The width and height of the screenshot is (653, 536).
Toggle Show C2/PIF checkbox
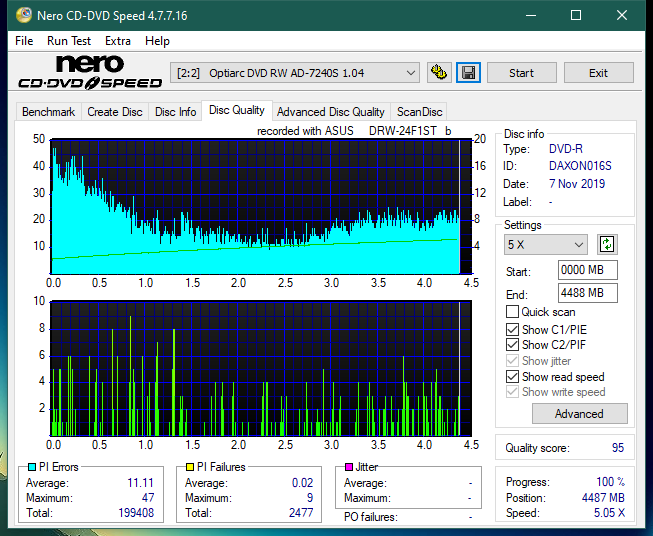[512, 345]
